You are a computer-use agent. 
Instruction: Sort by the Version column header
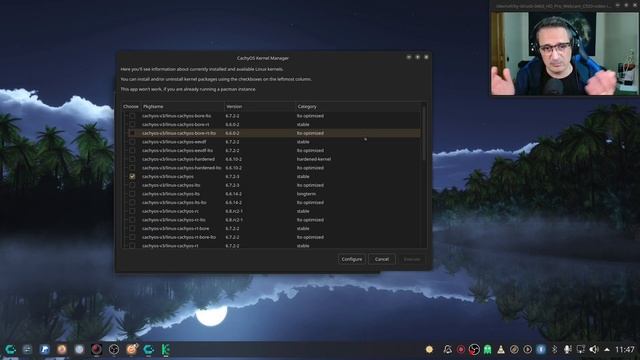pyautogui.click(x=260, y=107)
